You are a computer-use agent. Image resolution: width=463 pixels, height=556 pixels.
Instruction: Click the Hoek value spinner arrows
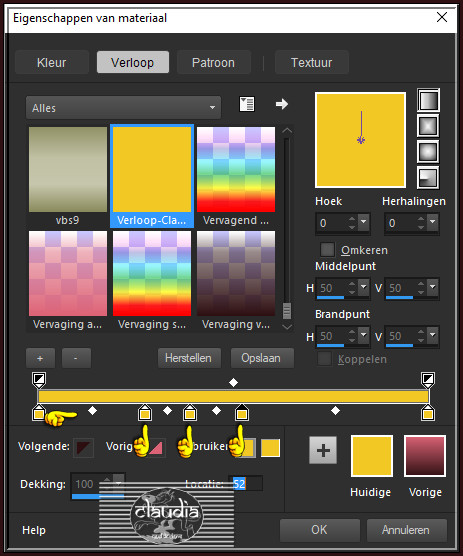352,222
